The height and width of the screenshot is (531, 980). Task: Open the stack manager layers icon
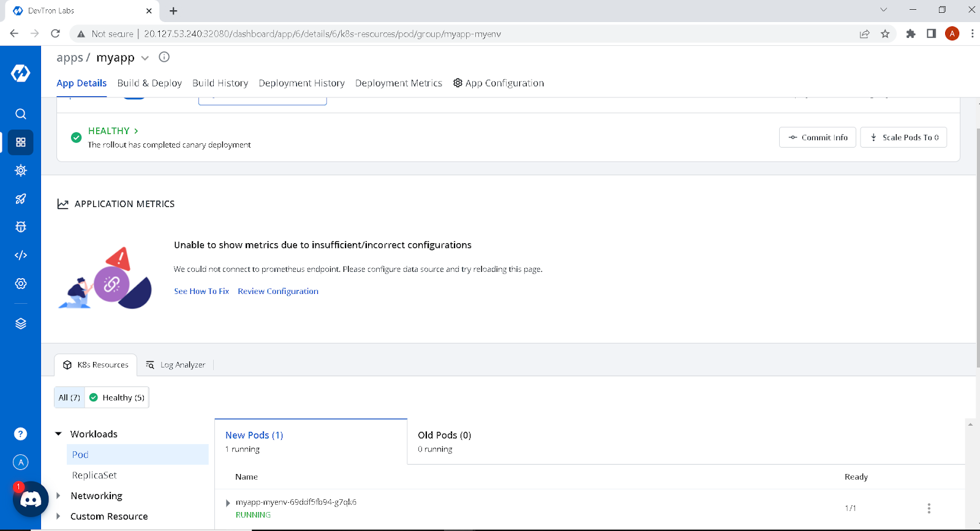tap(21, 323)
